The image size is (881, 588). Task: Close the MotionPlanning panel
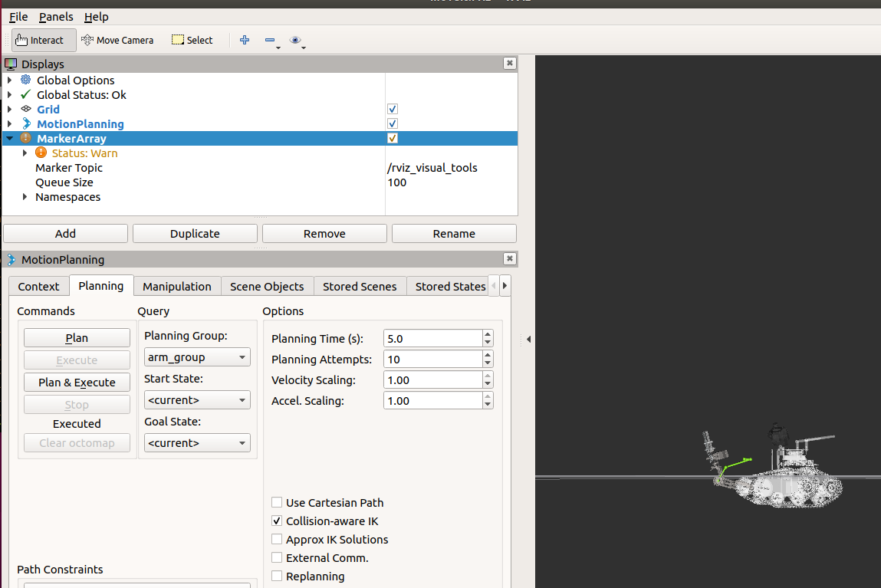(x=510, y=258)
